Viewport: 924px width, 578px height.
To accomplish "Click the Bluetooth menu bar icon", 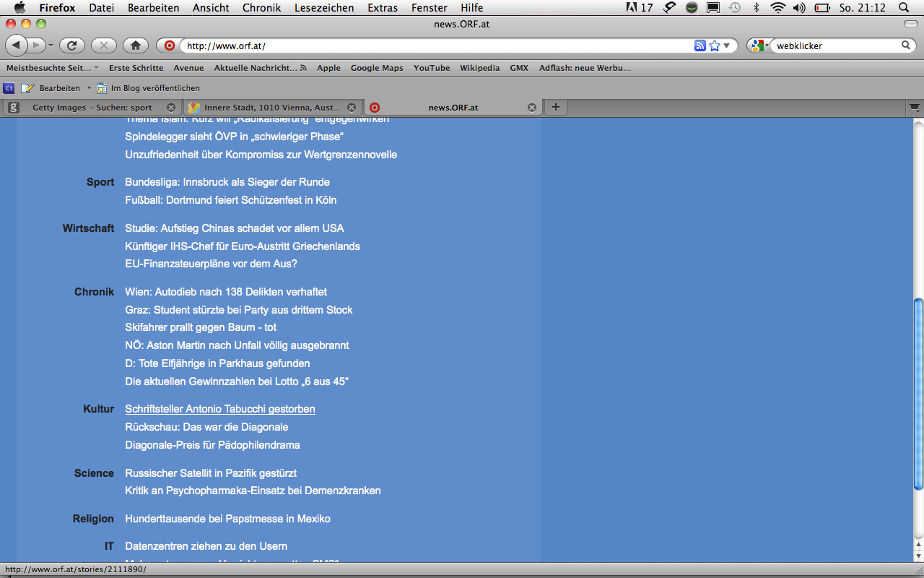I will tap(756, 8).
